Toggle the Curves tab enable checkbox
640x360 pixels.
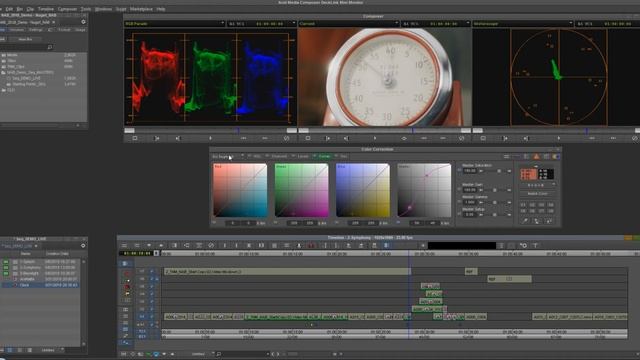click(x=315, y=156)
